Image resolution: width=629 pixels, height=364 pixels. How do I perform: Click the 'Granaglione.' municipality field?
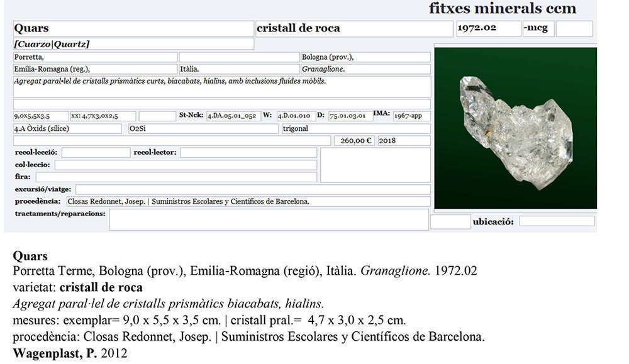coord(365,69)
